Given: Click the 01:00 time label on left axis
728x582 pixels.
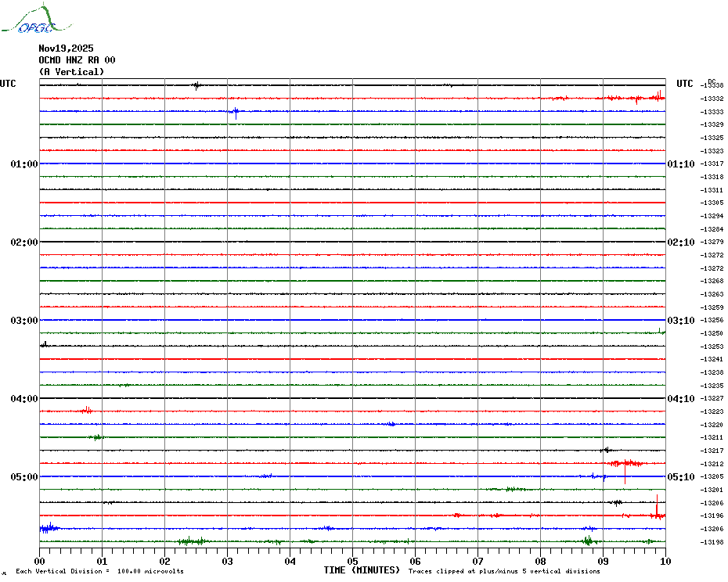Looking at the screenshot, I should (x=24, y=164).
